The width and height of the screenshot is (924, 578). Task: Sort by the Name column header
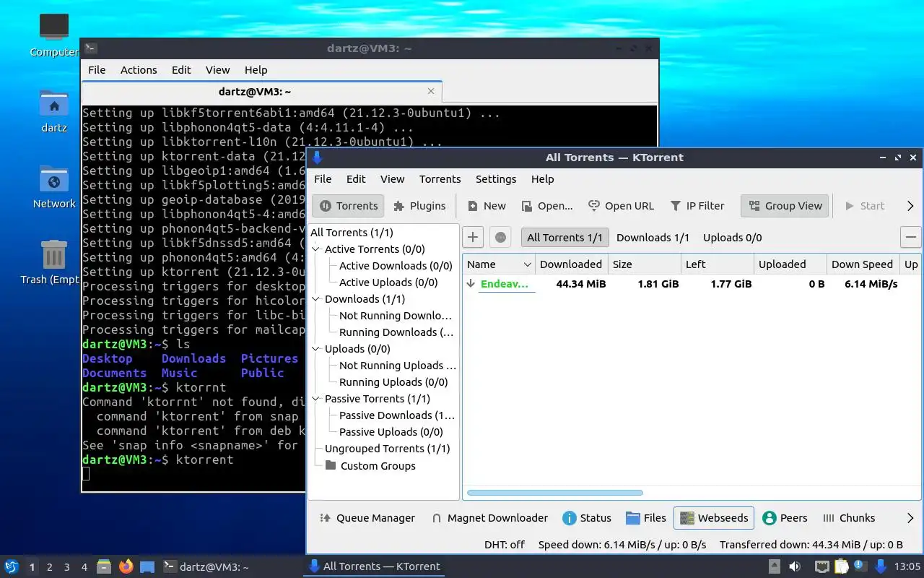tap(499, 264)
